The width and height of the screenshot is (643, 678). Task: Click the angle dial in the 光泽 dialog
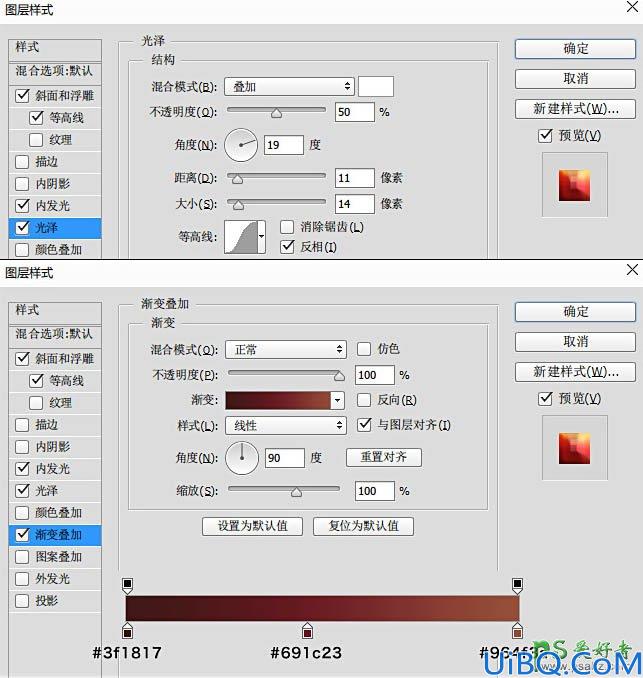(241, 145)
